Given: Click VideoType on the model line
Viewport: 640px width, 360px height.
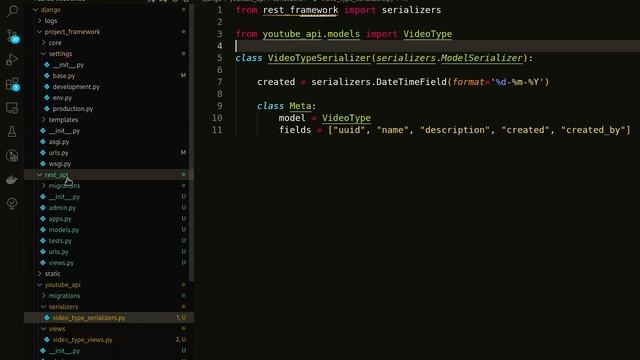Looking at the screenshot, I should click(346, 118).
